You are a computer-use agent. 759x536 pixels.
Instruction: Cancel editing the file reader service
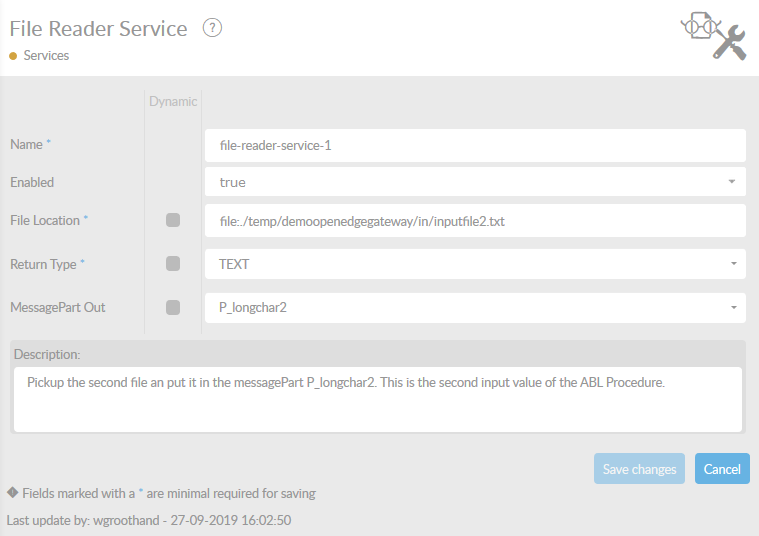[722, 469]
